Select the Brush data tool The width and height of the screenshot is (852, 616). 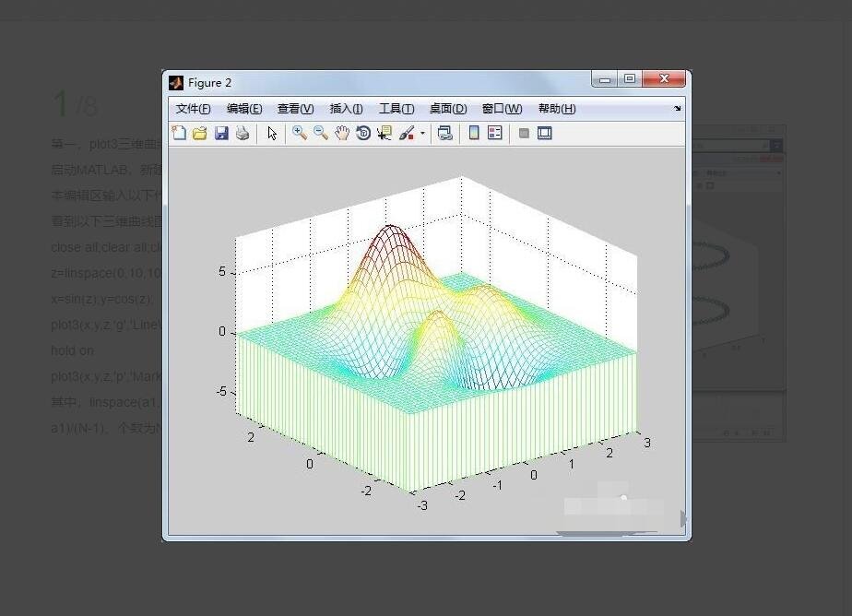407,133
